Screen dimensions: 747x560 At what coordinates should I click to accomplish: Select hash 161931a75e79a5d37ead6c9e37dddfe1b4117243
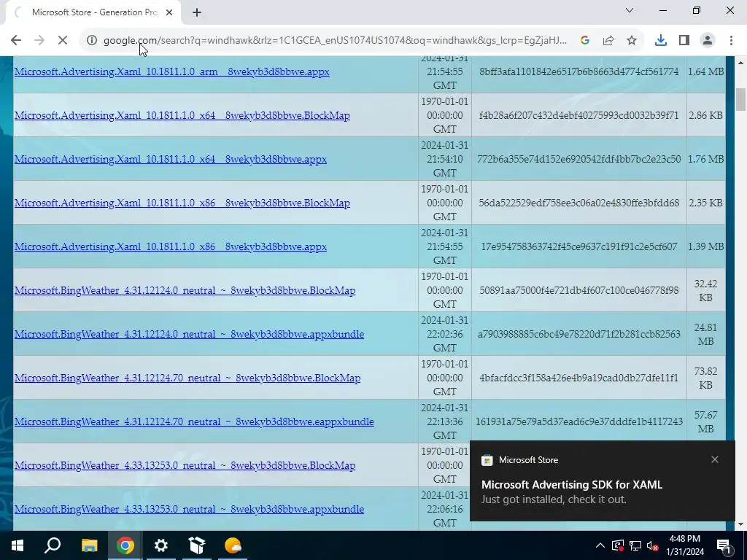coord(578,422)
